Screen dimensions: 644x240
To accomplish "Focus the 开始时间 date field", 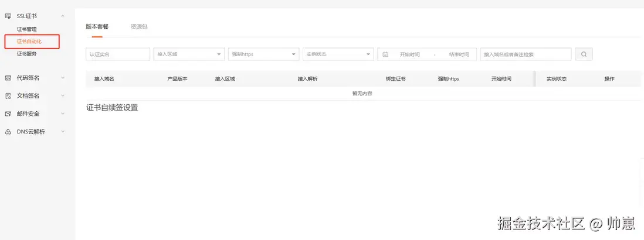I will (409, 54).
